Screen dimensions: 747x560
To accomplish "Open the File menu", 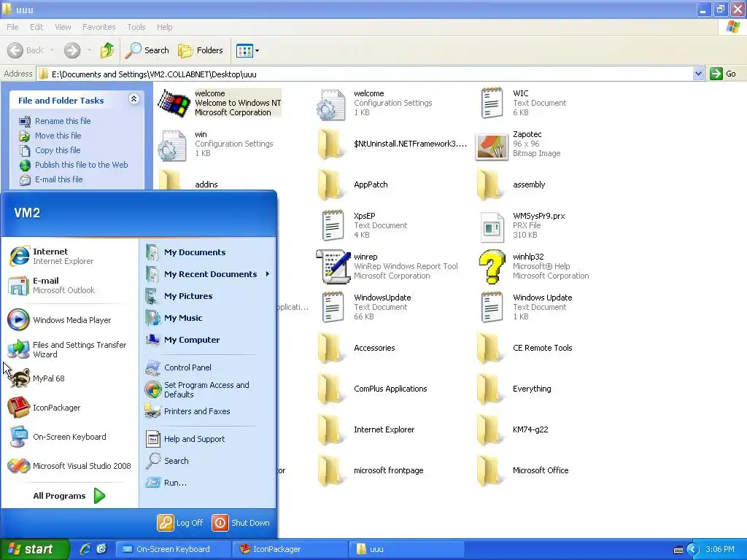I will [12, 27].
